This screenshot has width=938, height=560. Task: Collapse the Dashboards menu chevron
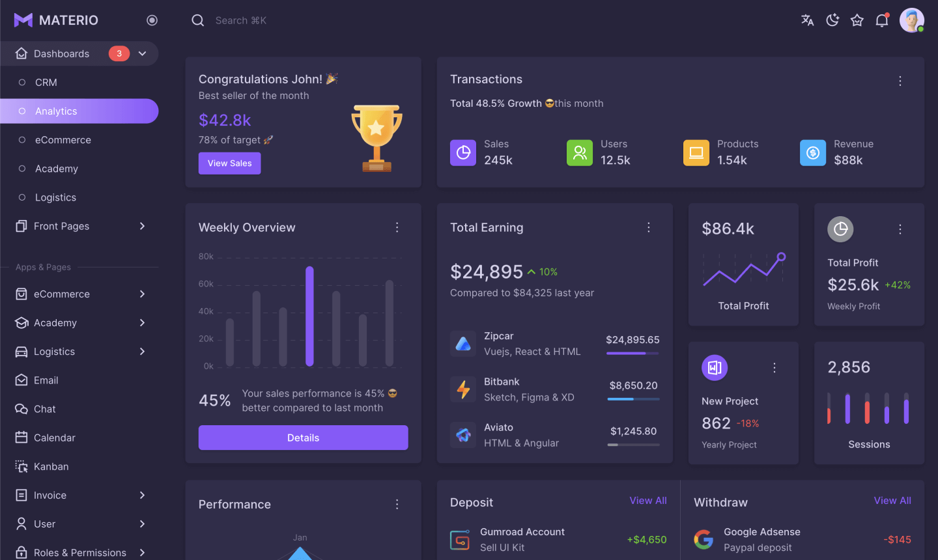142,53
